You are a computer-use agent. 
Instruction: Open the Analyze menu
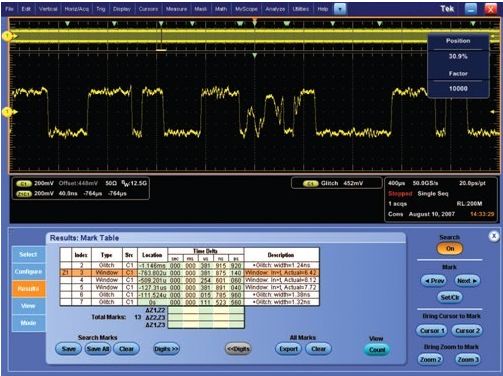275,9
